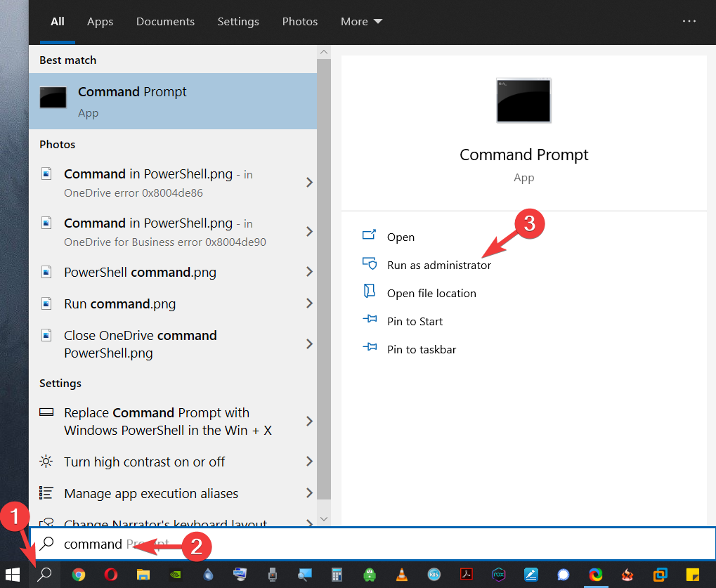Screen dimensions: 716x588
Task: Open Sticky Notes from the taskbar
Action: (693, 575)
